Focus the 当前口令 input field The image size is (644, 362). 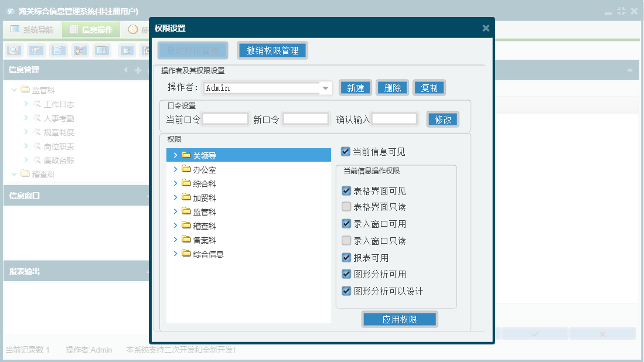coord(226,119)
